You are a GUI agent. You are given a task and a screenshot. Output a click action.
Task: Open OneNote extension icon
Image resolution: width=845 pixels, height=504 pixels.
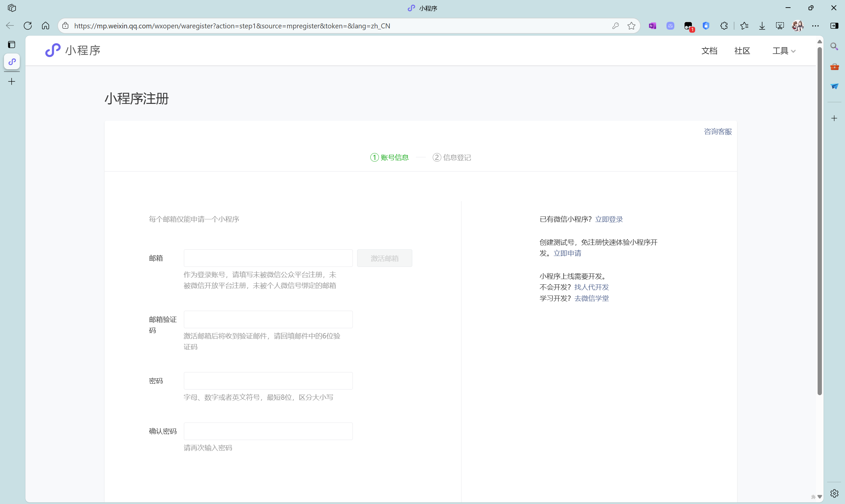[652, 26]
